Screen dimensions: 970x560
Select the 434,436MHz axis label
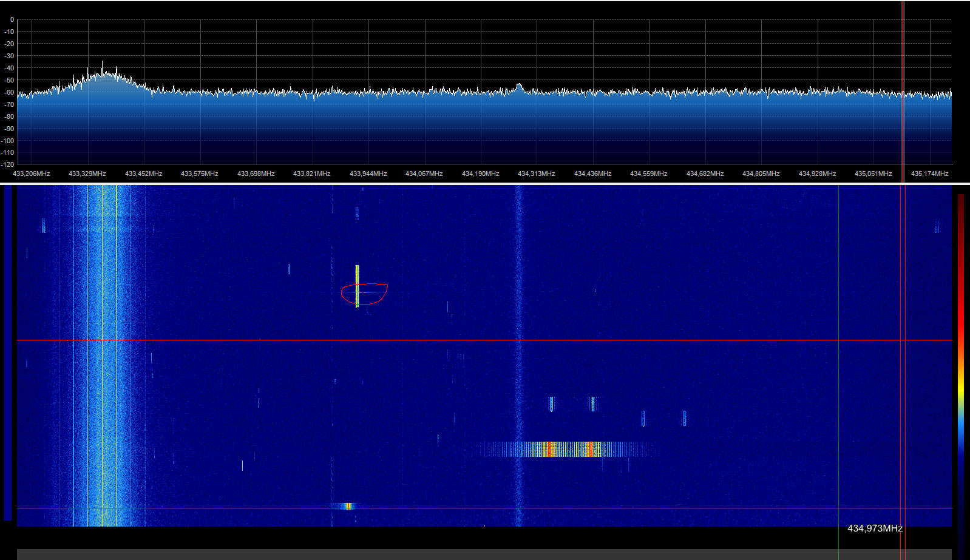click(x=593, y=174)
